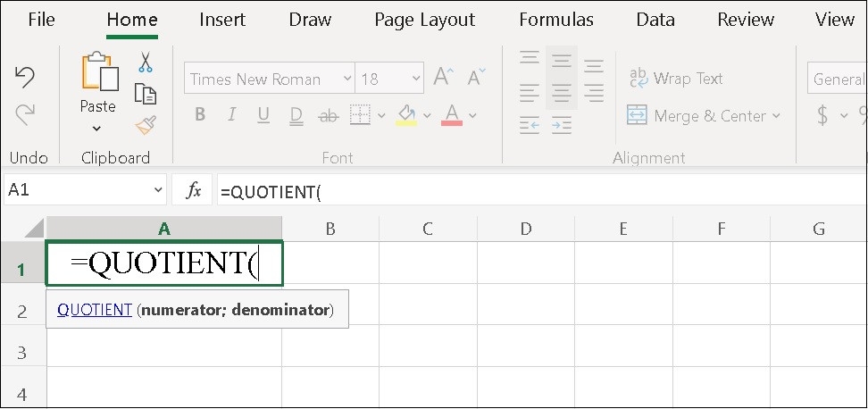Open the File menu

point(41,20)
